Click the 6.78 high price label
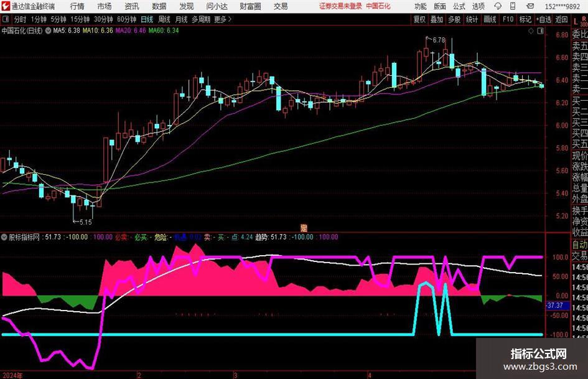Viewport: 588px width, 379px height. (439, 40)
